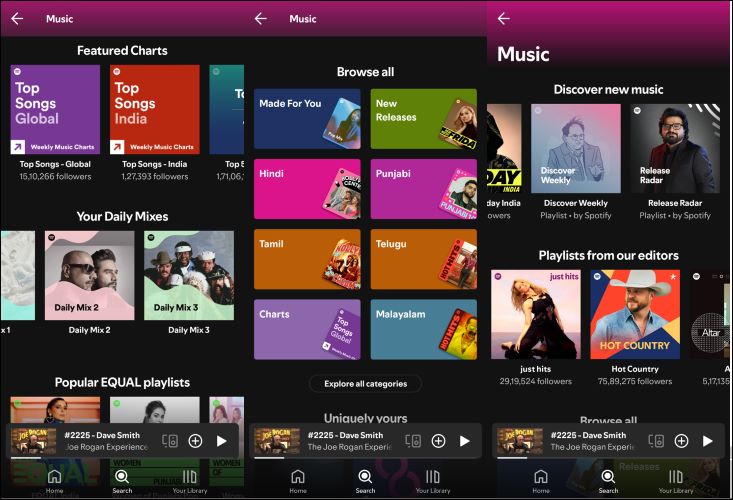Open Home tab on right screen
This screenshot has width=733, height=500.
pyautogui.click(x=541, y=481)
